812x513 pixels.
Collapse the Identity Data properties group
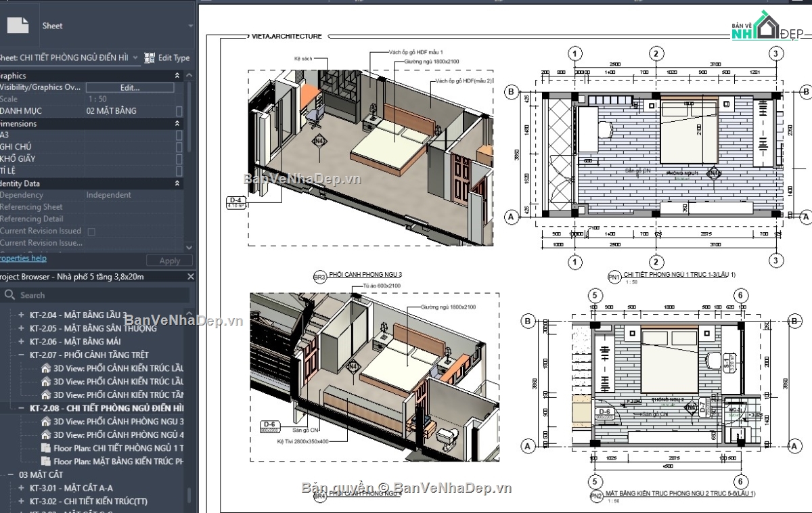[x=178, y=183]
